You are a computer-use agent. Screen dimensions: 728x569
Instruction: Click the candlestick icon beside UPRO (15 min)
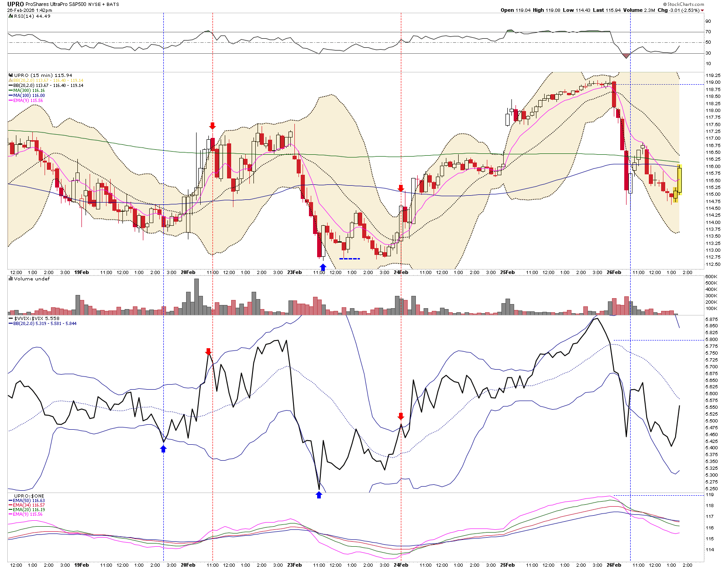click(x=11, y=76)
